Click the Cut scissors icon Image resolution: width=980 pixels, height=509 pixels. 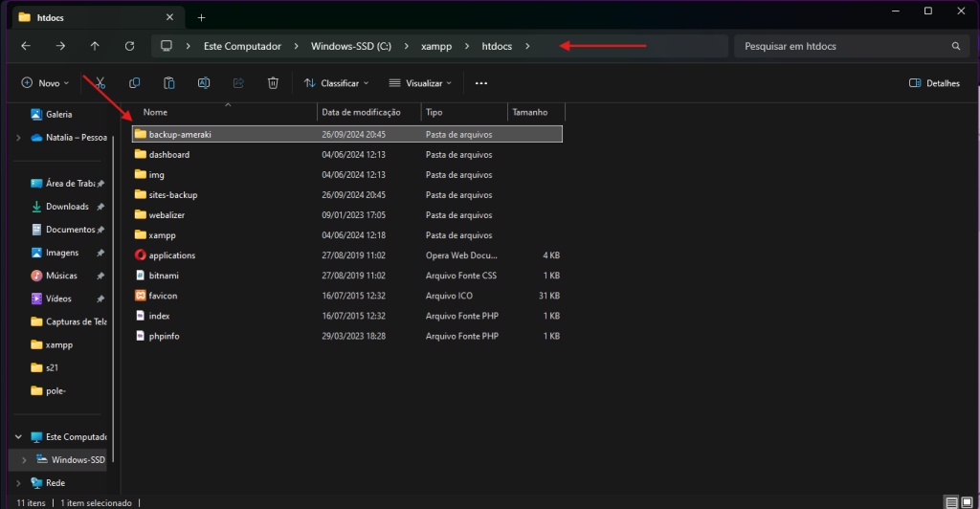100,83
